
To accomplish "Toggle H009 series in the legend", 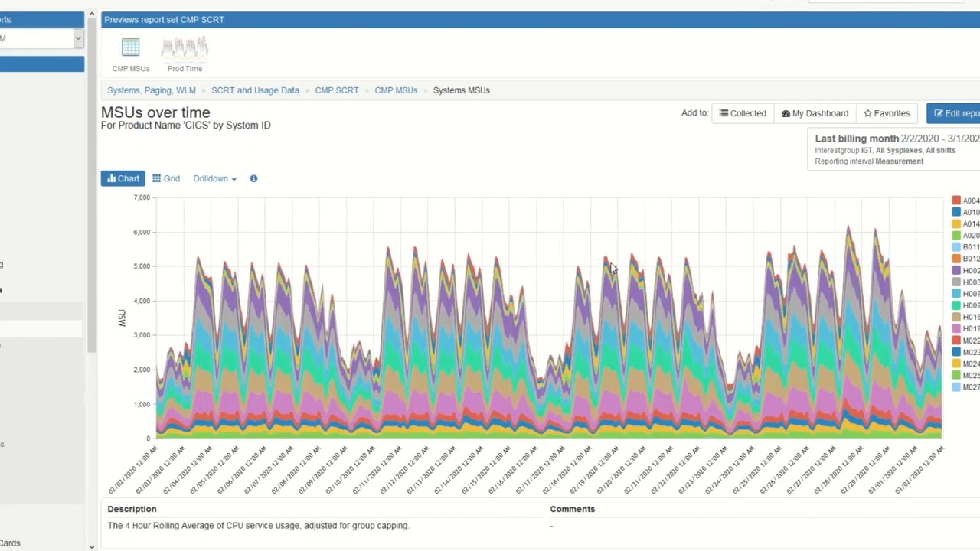I will (x=965, y=305).
